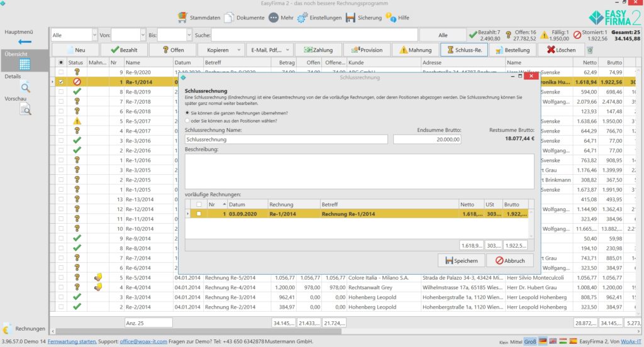644x347 pixels.
Task: Click the Re-5/2017 overdue warning status icon
Action: 77,121
